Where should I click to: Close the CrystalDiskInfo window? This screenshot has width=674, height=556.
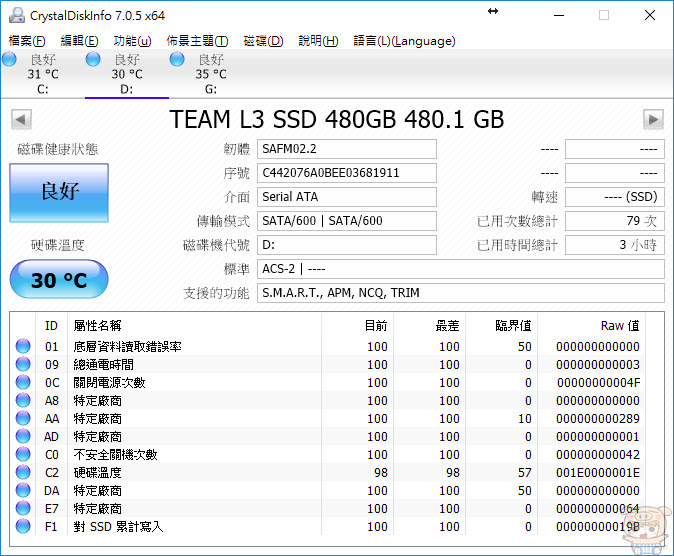coord(650,15)
